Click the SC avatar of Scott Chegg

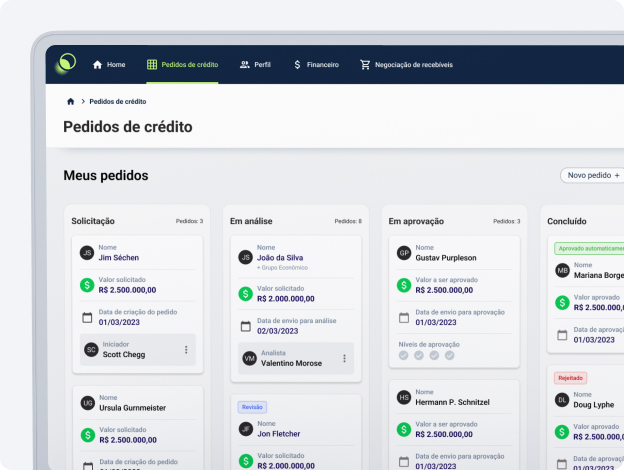coord(91,349)
